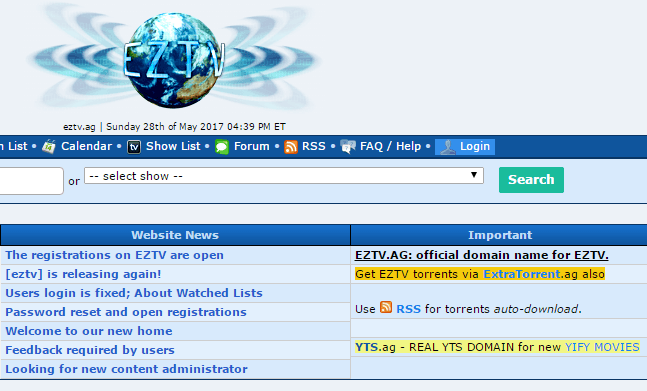The image size is (647, 391).
Task: Open the Calendar menu item
Action: (86, 146)
